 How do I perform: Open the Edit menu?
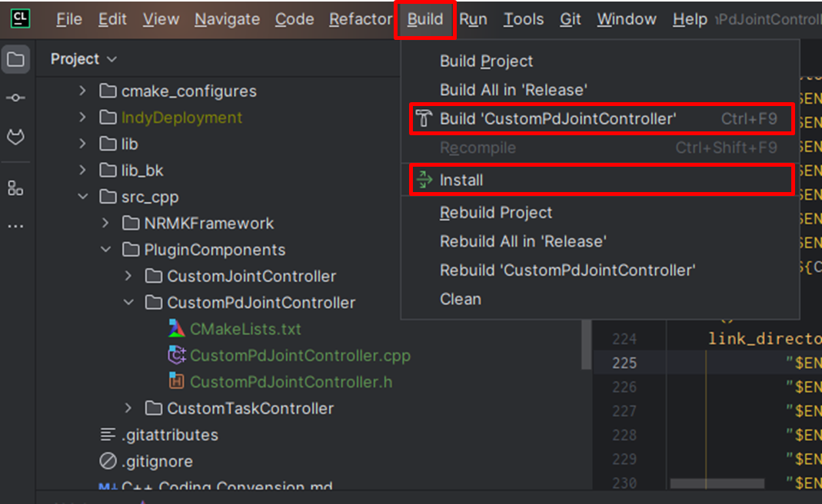click(112, 19)
